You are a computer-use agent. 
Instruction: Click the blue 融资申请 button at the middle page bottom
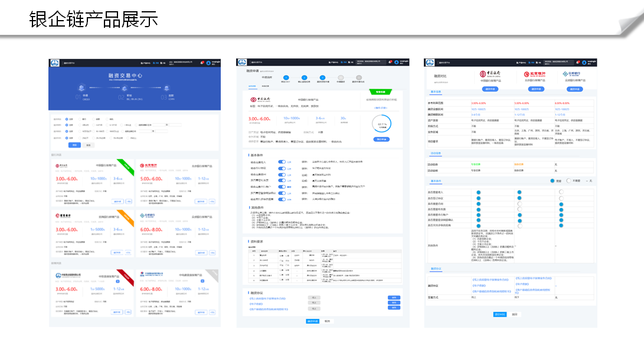pyautogui.click(x=312, y=321)
